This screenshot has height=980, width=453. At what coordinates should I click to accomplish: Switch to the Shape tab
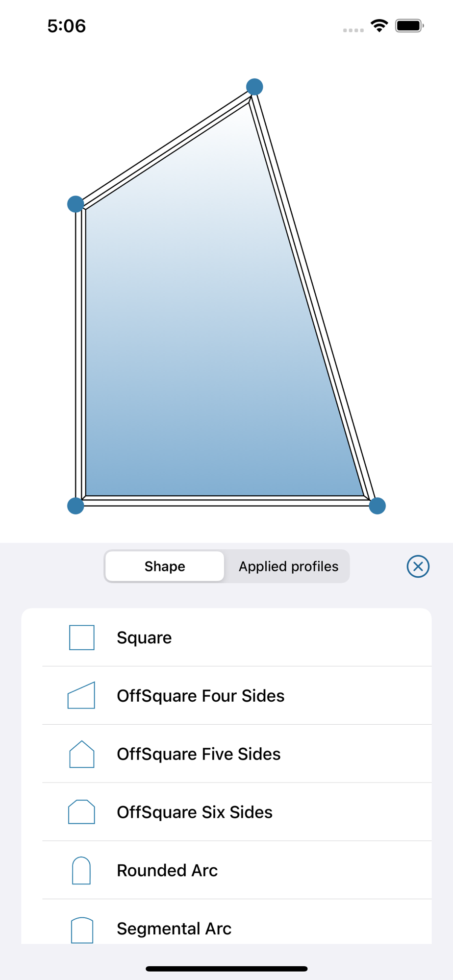pos(165,566)
